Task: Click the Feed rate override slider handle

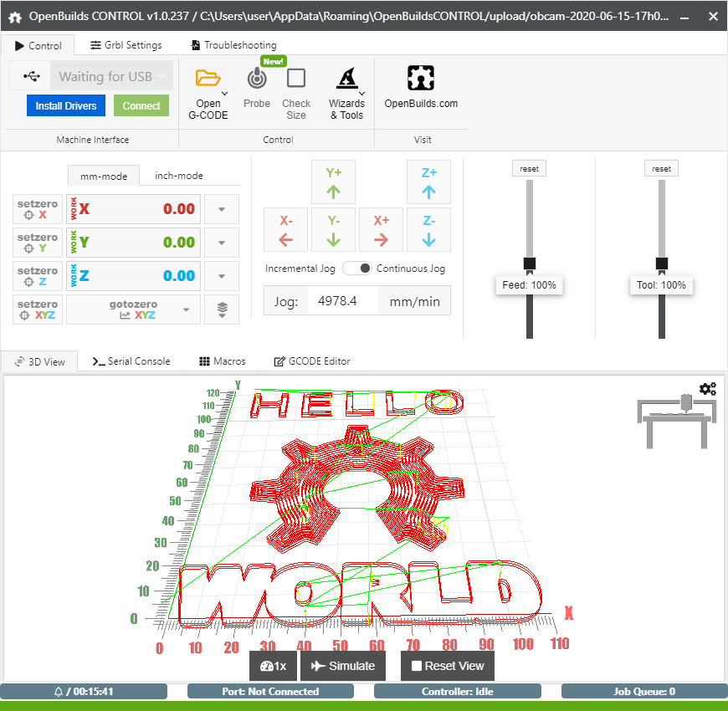Action: 530,263
